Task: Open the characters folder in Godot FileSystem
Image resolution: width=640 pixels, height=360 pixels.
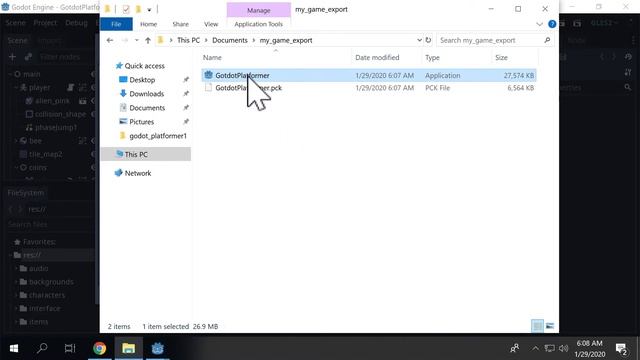Action: coord(47,295)
